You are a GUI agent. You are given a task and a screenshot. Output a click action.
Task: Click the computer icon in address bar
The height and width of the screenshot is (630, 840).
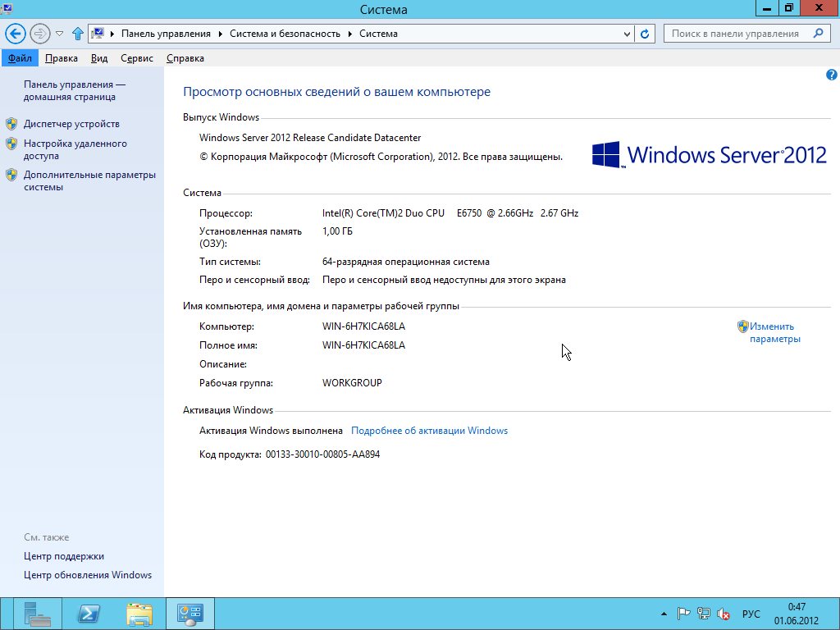coord(98,34)
